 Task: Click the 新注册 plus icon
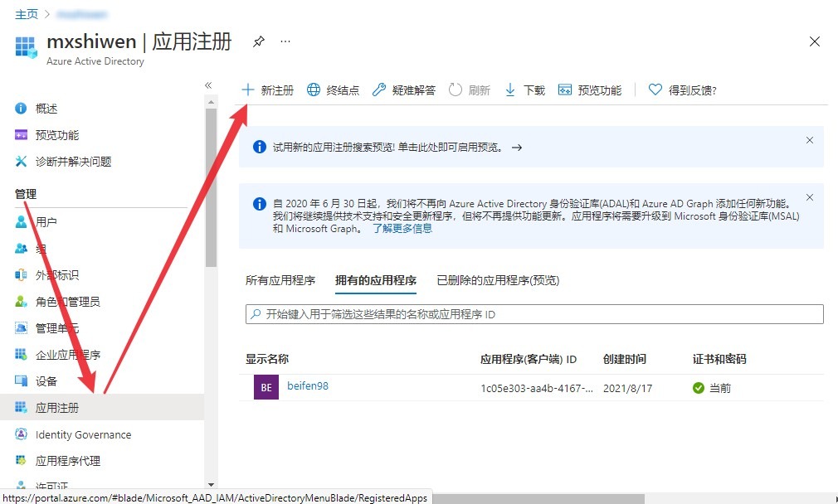click(x=247, y=90)
